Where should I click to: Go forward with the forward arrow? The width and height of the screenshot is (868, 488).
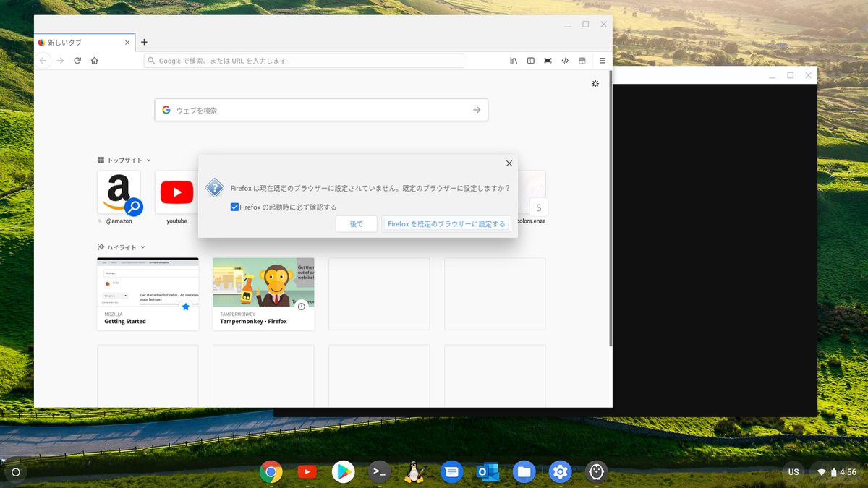(60, 61)
